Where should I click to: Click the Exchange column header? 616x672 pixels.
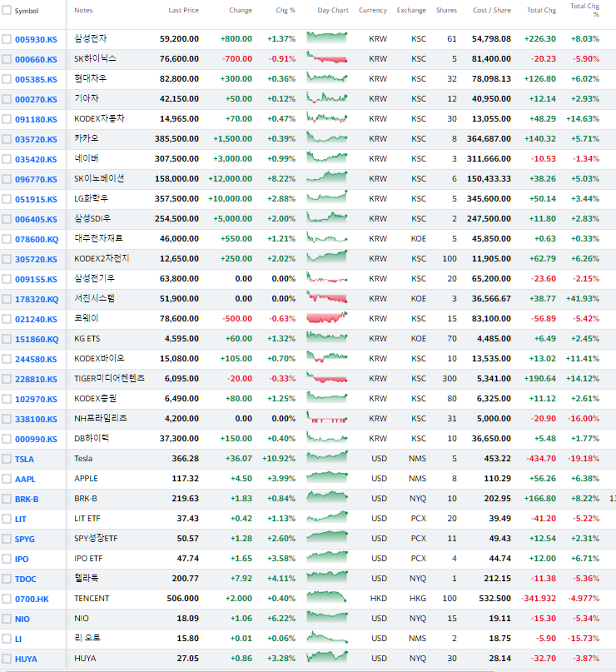(x=411, y=10)
